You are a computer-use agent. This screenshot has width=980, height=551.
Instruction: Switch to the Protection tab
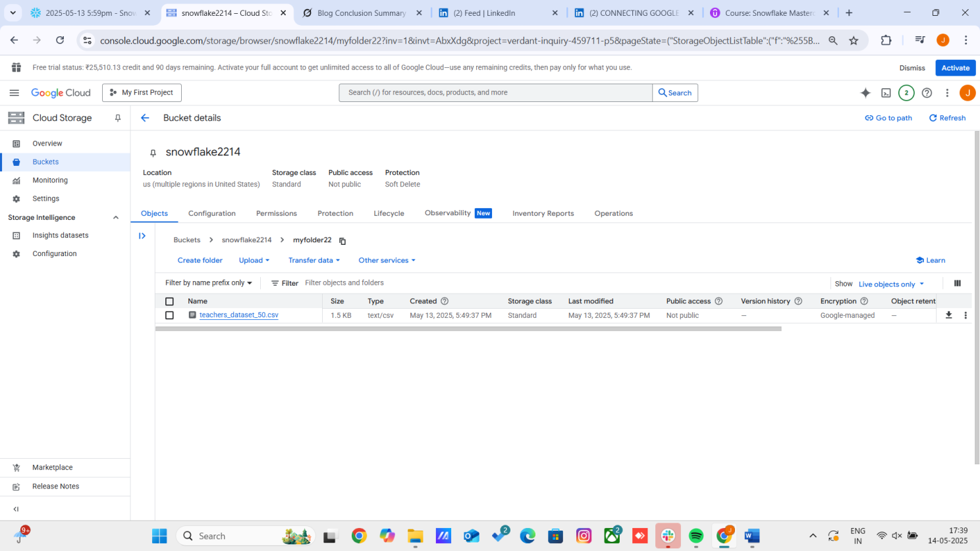click(335, 213)
